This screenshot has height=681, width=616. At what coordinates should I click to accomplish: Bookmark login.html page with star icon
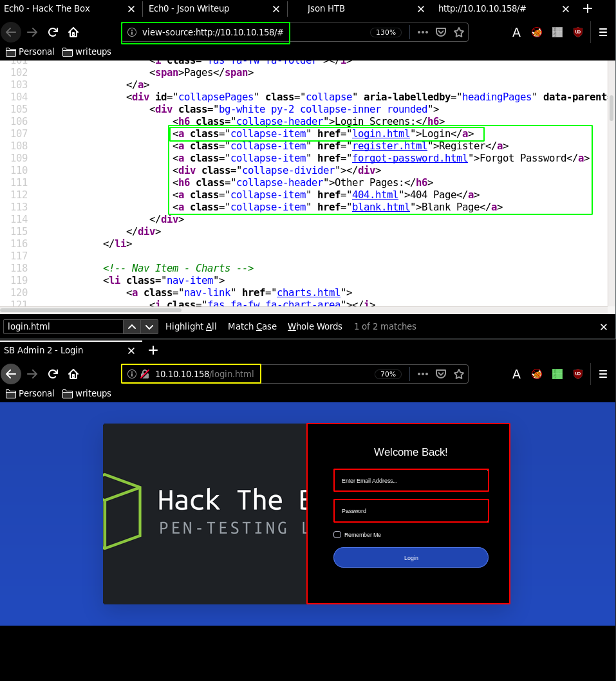(x=459, y=374)
